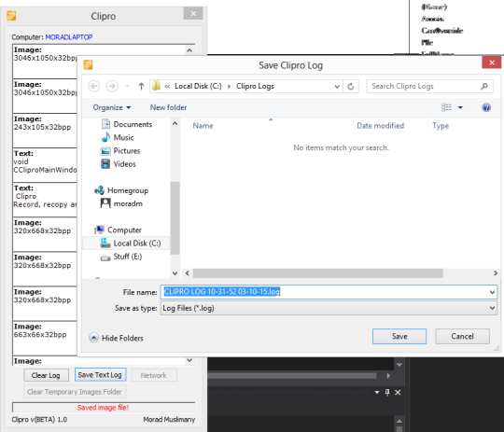The image size is (504, 432).
Task: Click panel dropdown arrow beside pin icon
Action: tap(377, 392)
